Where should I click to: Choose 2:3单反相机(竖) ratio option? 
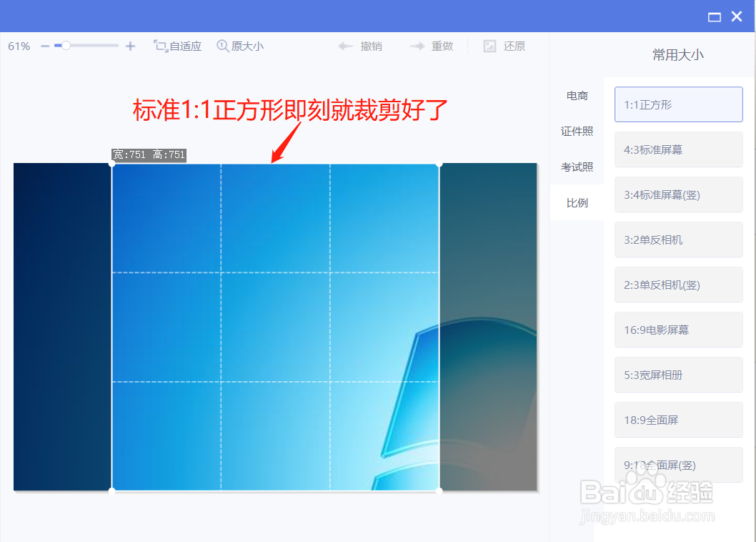678,285
